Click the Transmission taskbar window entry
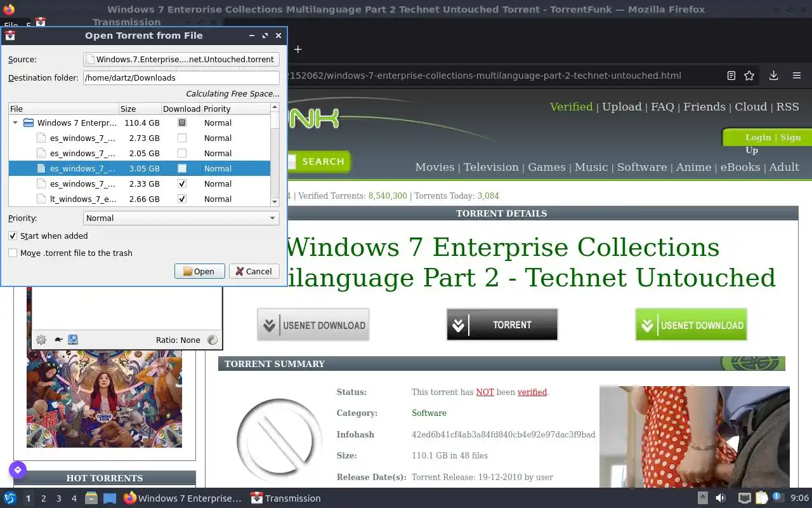 click(285, 498)
